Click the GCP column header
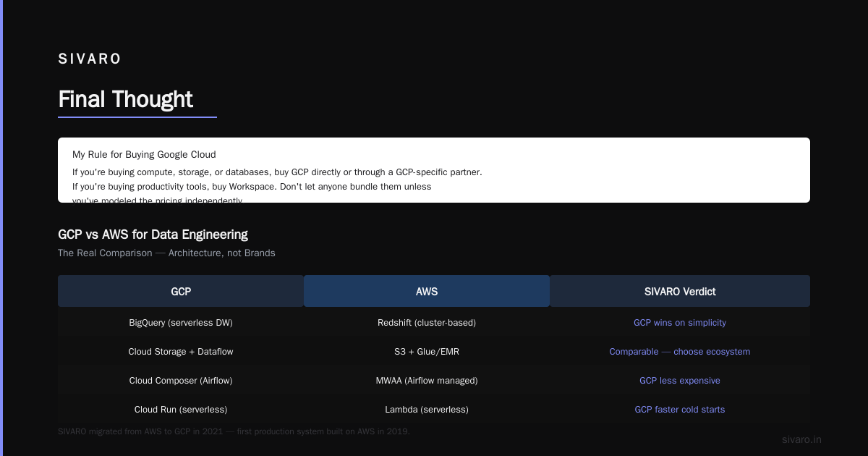The width and height of the screenshot is (868, 456). 181,291
